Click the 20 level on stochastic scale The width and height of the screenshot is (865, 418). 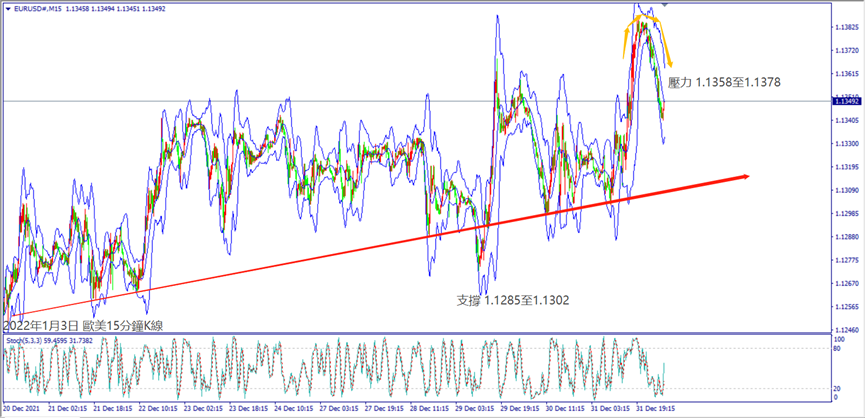(838, 389)
